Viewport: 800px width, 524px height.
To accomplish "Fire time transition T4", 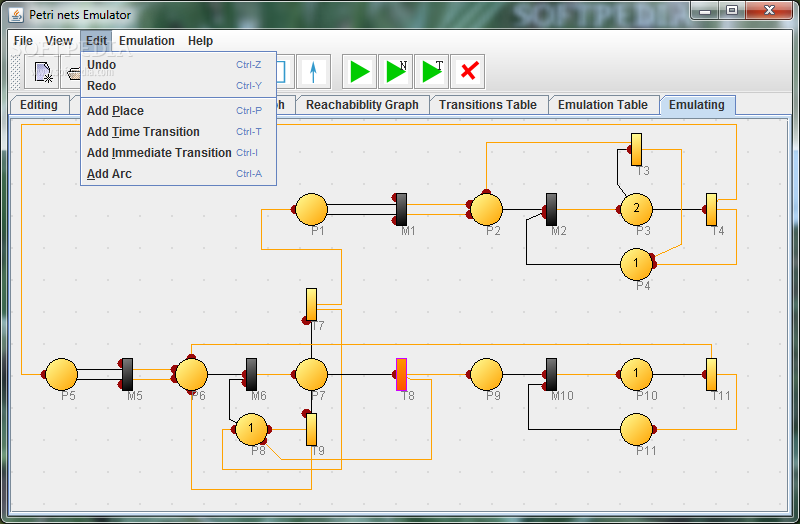I will click(711, 209).
